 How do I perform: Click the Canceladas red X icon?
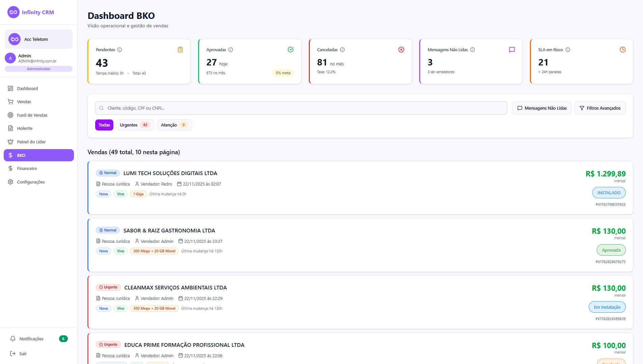[401, 50]
